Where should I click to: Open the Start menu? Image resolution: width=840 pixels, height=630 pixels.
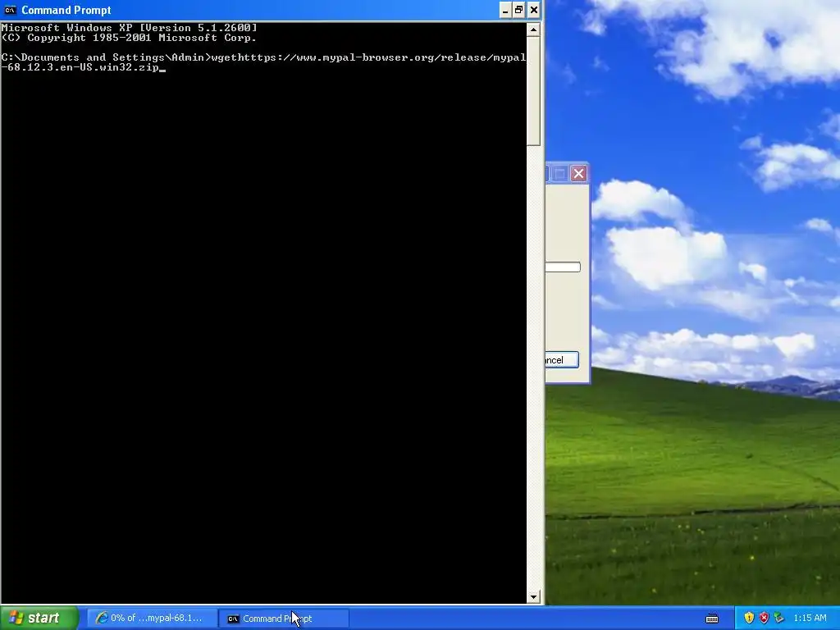click(39, 618)
